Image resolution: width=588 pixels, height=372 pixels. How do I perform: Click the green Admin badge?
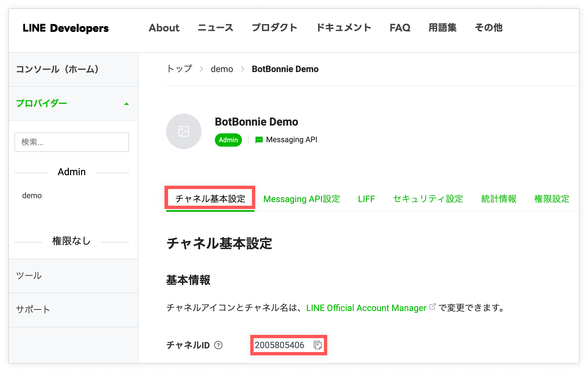228,140
